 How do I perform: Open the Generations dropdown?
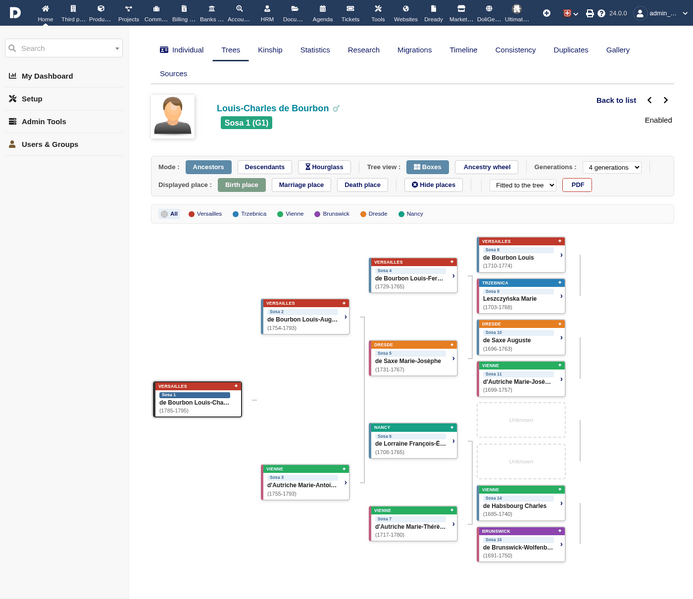click(x=612, y=168)
